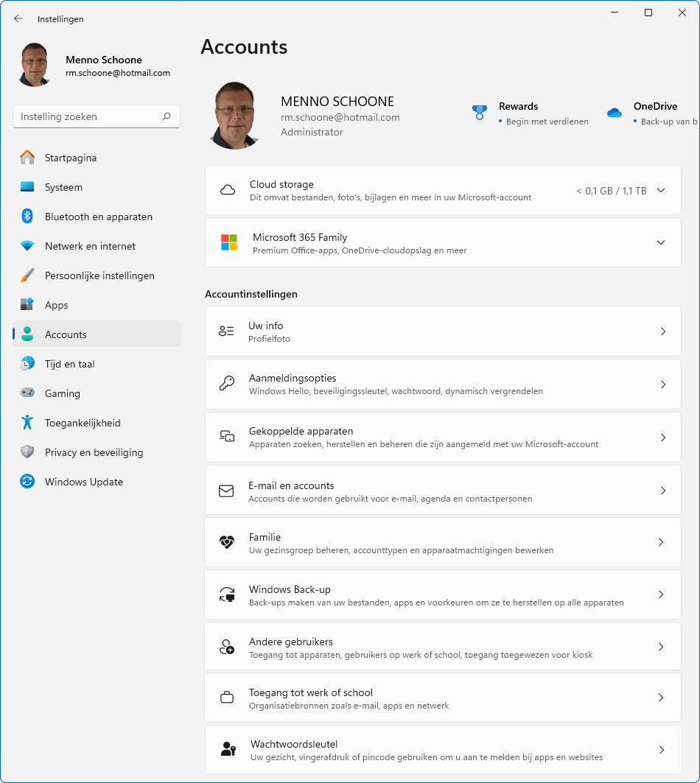Click the Rewards link
This screenshot has width=700, height=783.
point(518,106)
